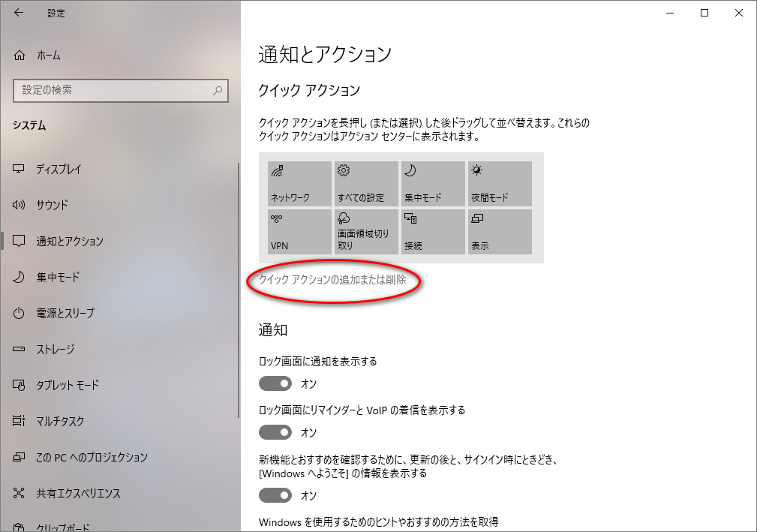Click the back arrow in title bar
Screen dimensions: 757x532
[19, 13]
